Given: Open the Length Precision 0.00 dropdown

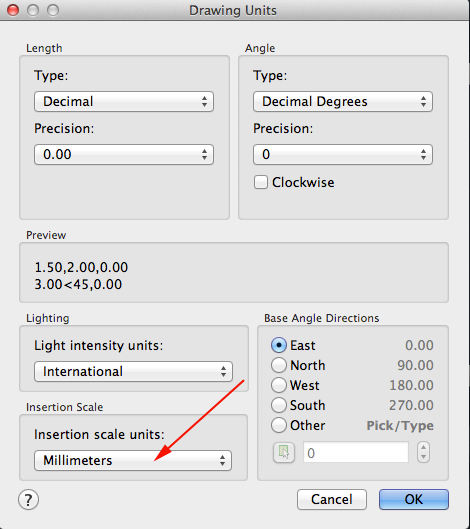Looking at the screenshot, I should (x=124, y=155).
